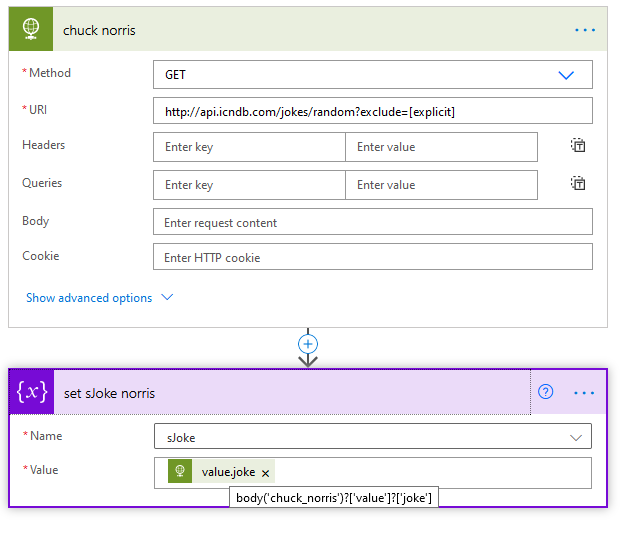Click the Queries value field

click(441, 185)
